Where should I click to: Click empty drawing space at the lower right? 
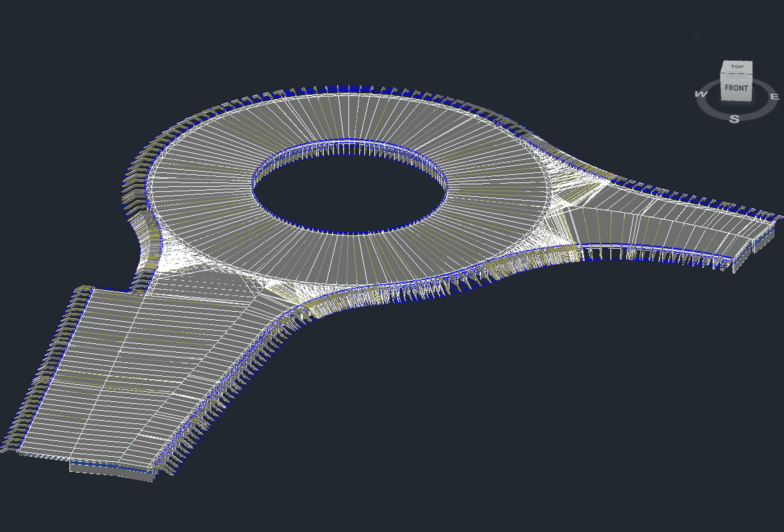(586, 428)
